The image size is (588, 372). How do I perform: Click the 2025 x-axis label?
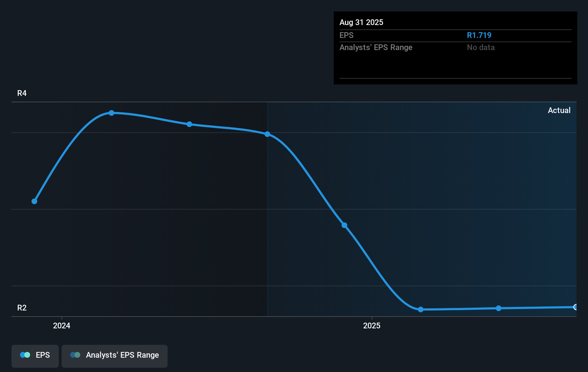point(372,325)
